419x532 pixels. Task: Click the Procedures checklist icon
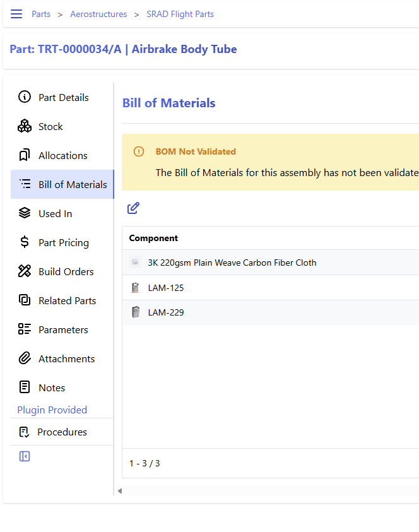pyautogui.click(x=24, y=432)
